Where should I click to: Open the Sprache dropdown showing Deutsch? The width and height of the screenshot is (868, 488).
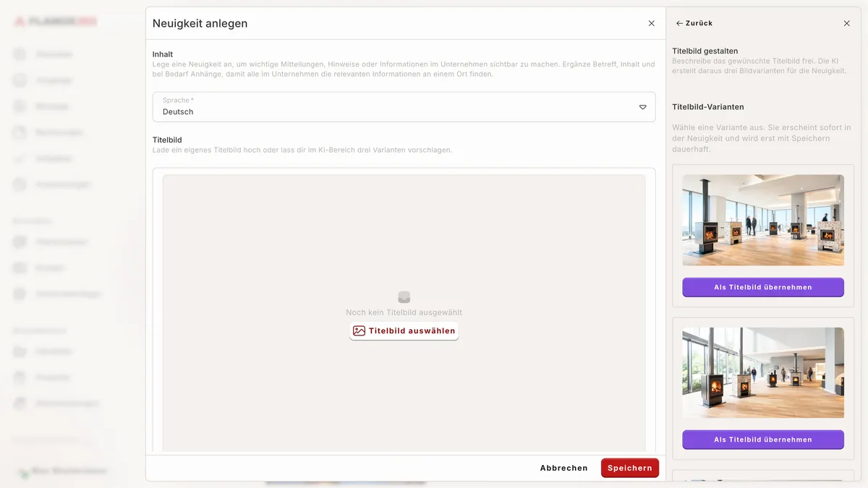pos(404,107)
